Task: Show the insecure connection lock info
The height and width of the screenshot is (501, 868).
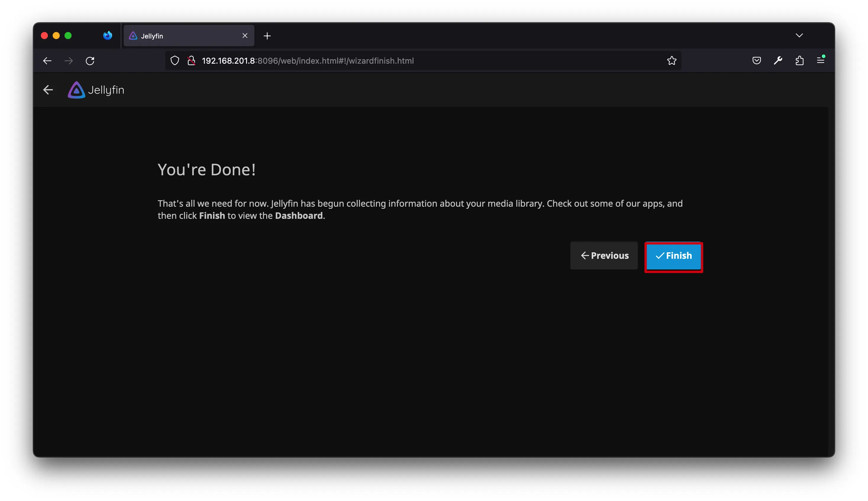Action: [x=191, y=61]
